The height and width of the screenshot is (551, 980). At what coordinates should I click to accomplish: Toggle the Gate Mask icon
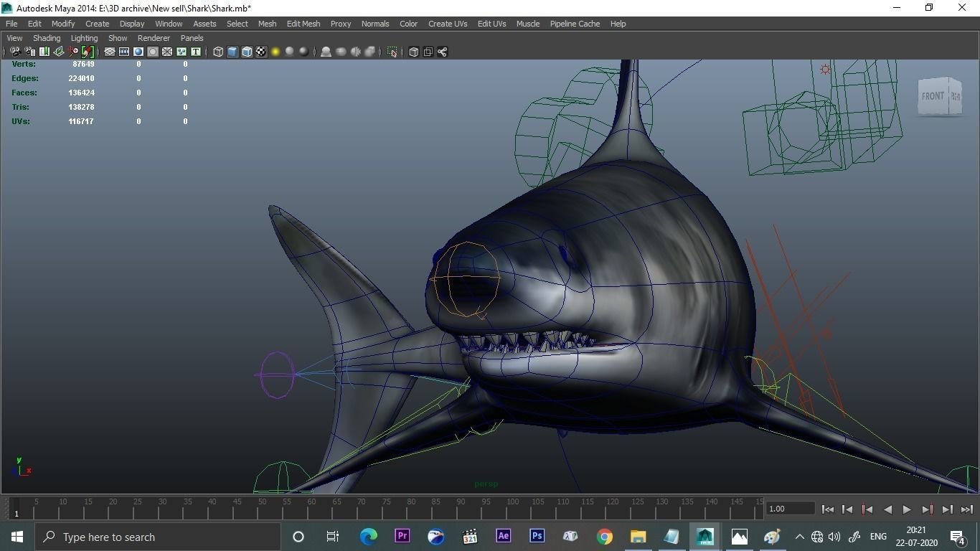click(153, 52)
